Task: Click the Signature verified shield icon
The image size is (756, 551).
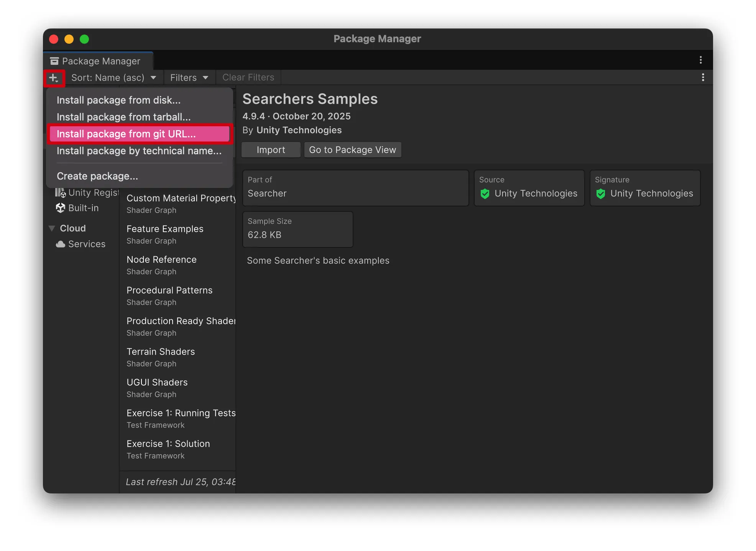Action: (x=601, y=194)
